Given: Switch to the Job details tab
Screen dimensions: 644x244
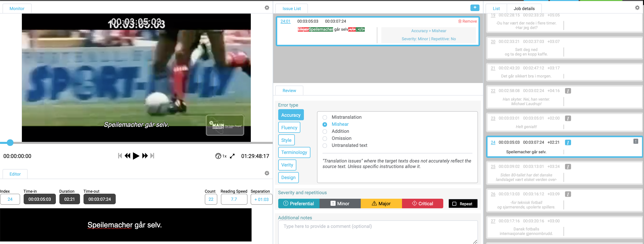Looking at the screenshot, I should [524, 9].
